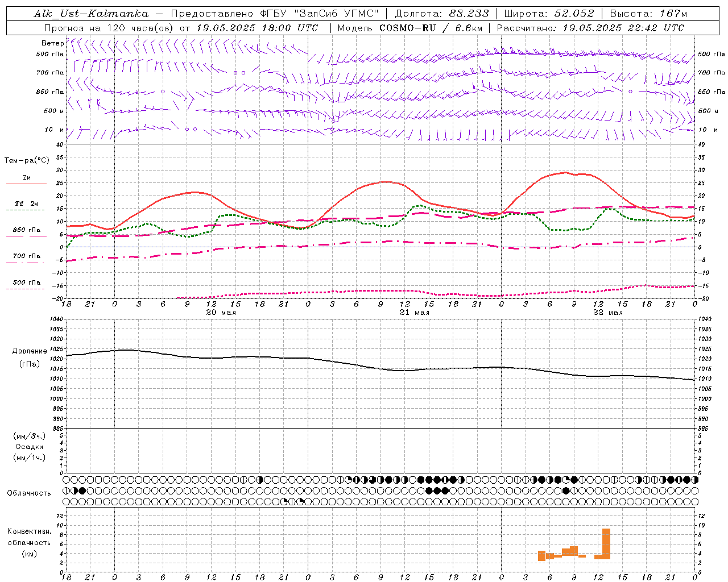Click the Широта: 52.052 value
Viewport: 728px width, 582px height.
click(x=549, y=14)
